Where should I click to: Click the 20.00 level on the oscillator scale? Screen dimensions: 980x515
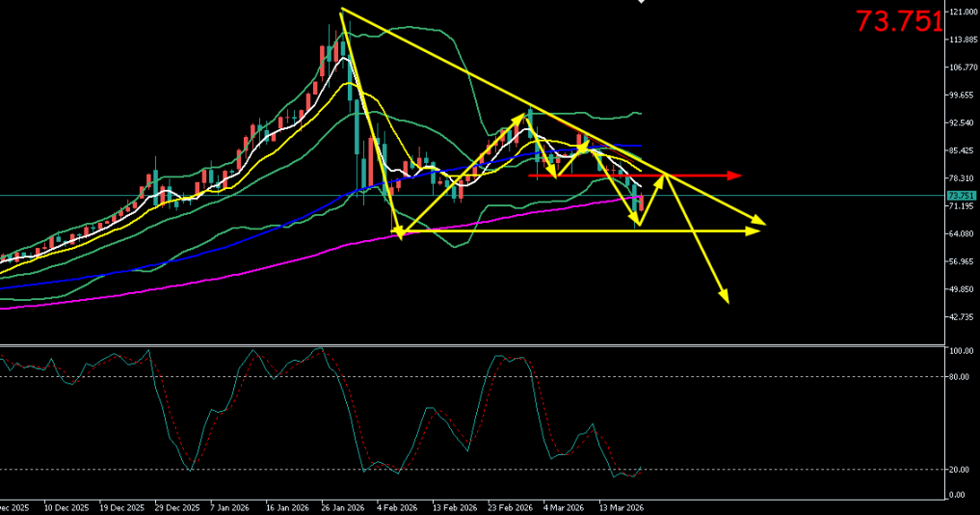(x=959, y=470)
